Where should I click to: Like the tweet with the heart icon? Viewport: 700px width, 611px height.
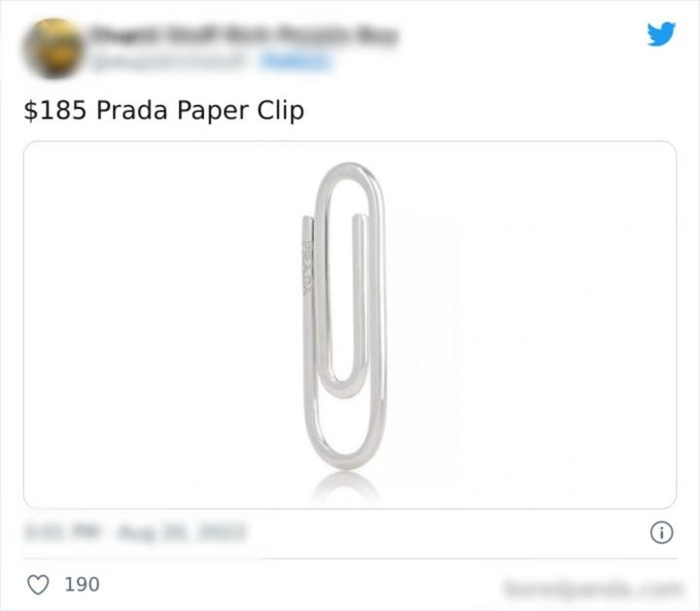(x=38, y=585)
